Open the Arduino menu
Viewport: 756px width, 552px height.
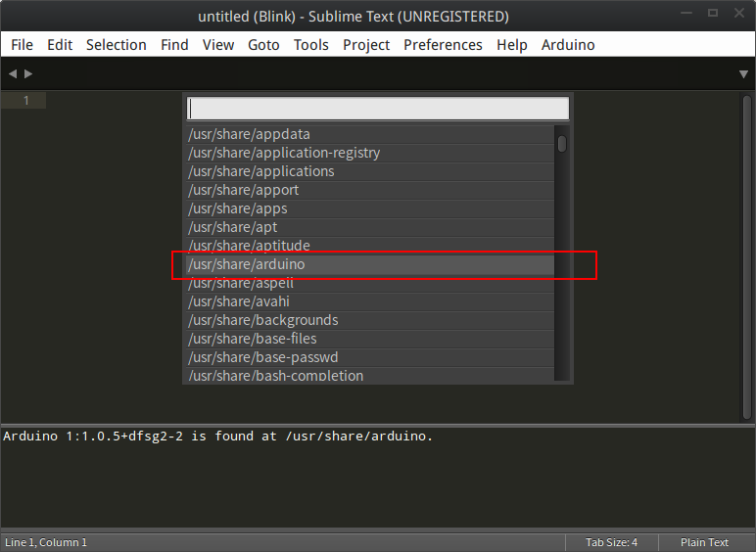tap(568, 45)
